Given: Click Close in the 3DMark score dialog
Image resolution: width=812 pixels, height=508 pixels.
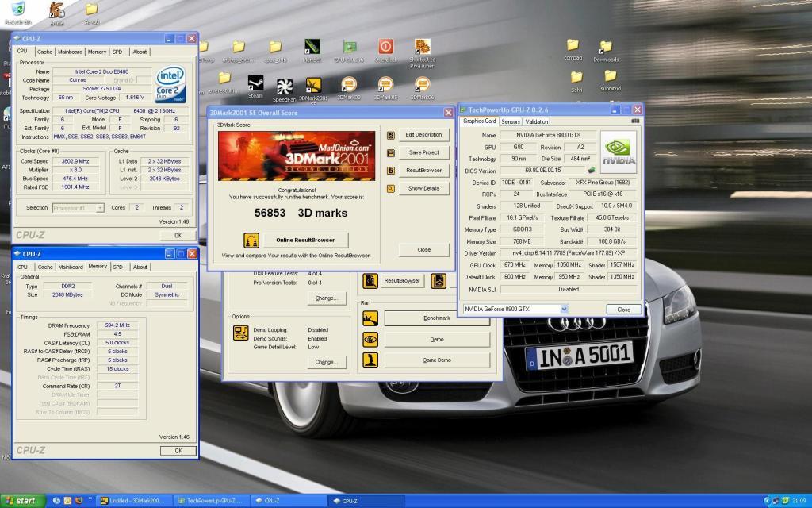Looking at the screenshot, I should 423,250.
